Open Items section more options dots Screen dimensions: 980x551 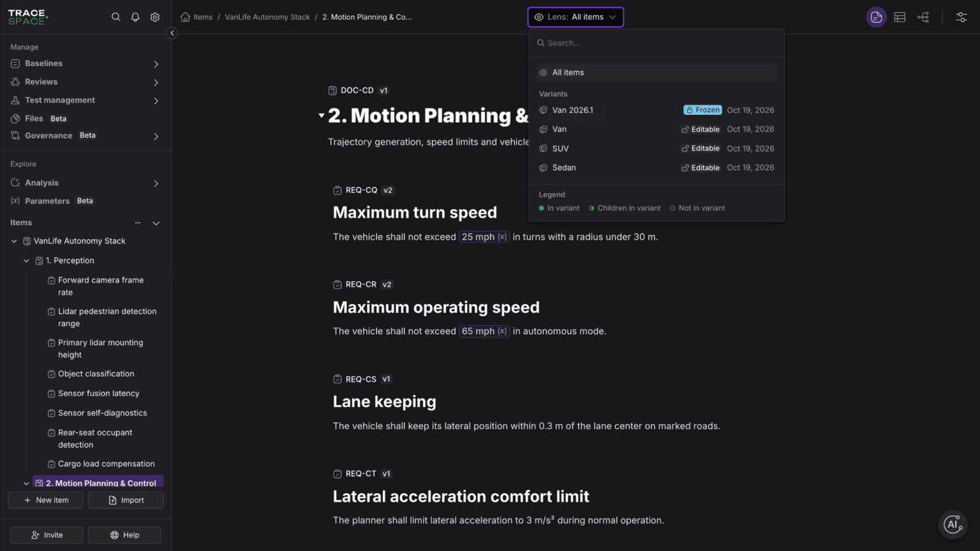pyautogui.click(x=138, y=223)
